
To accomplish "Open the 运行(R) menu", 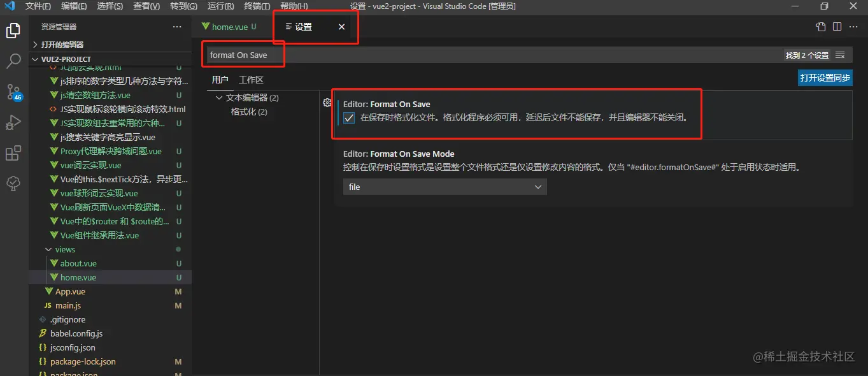I will (220, 6).
